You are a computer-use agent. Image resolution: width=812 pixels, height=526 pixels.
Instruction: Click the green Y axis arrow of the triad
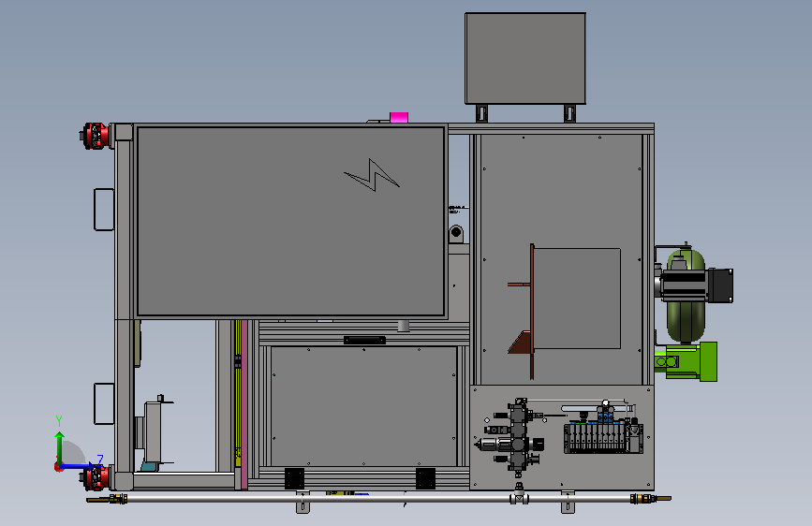coord(60,448)
